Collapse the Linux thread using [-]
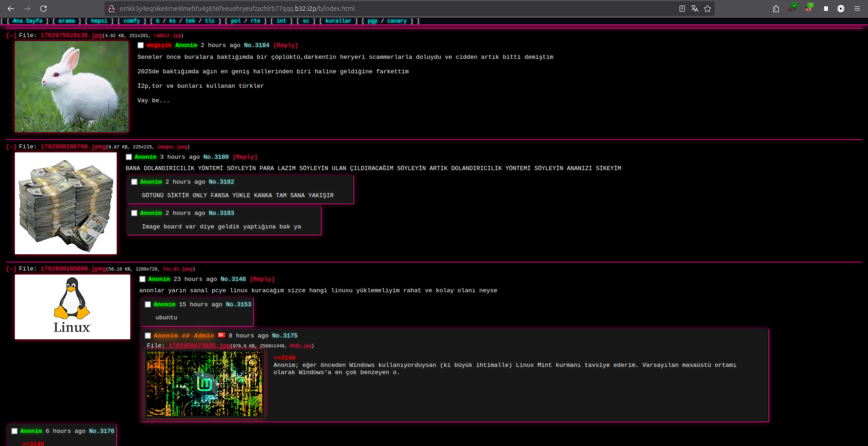Screen dimensions: 868x446 [x=11, y=269]
